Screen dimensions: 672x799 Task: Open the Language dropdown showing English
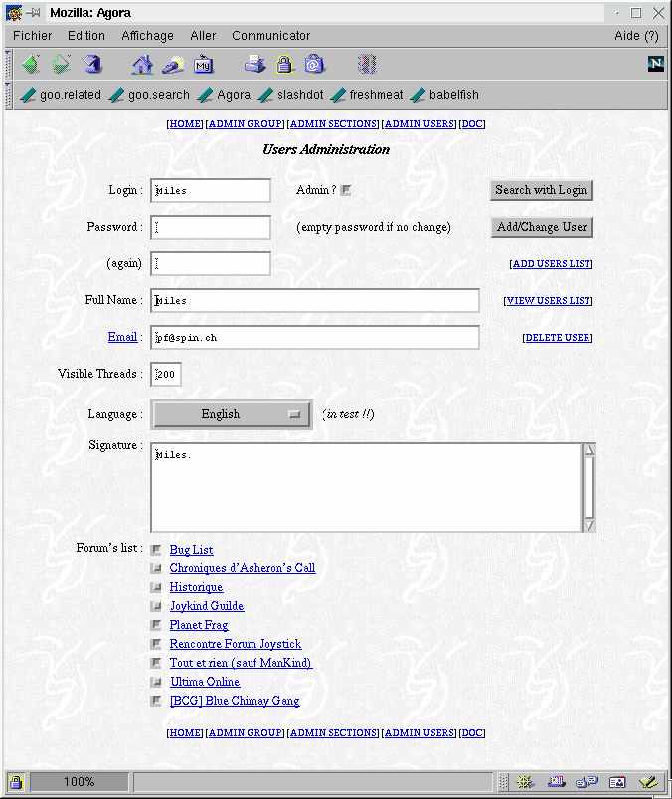(x=231, y=414)
